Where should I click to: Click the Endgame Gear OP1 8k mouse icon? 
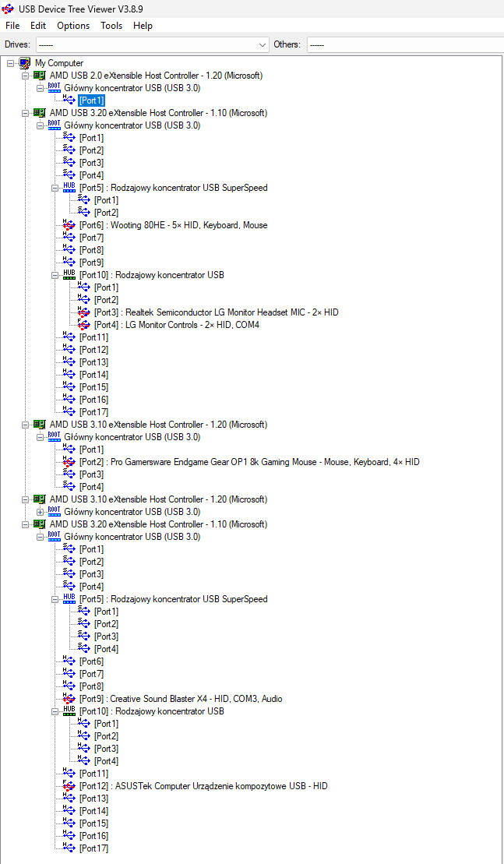point(69,462)
